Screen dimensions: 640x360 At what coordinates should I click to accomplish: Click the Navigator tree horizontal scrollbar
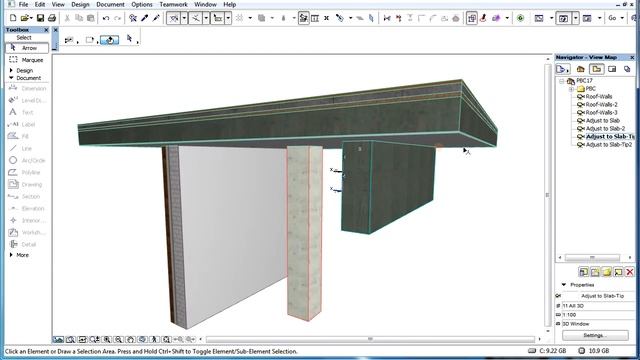[592, 258]
